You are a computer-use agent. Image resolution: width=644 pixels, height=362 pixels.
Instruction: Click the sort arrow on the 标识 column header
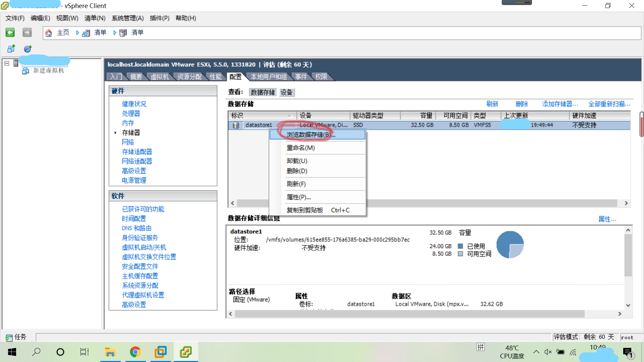pos(290,115)
